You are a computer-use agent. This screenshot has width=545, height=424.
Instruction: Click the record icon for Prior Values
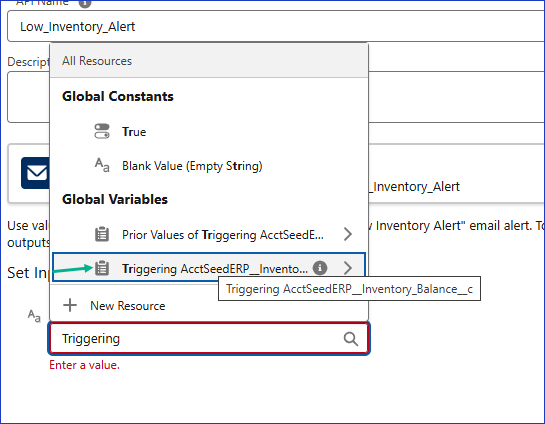pos(102,234)
